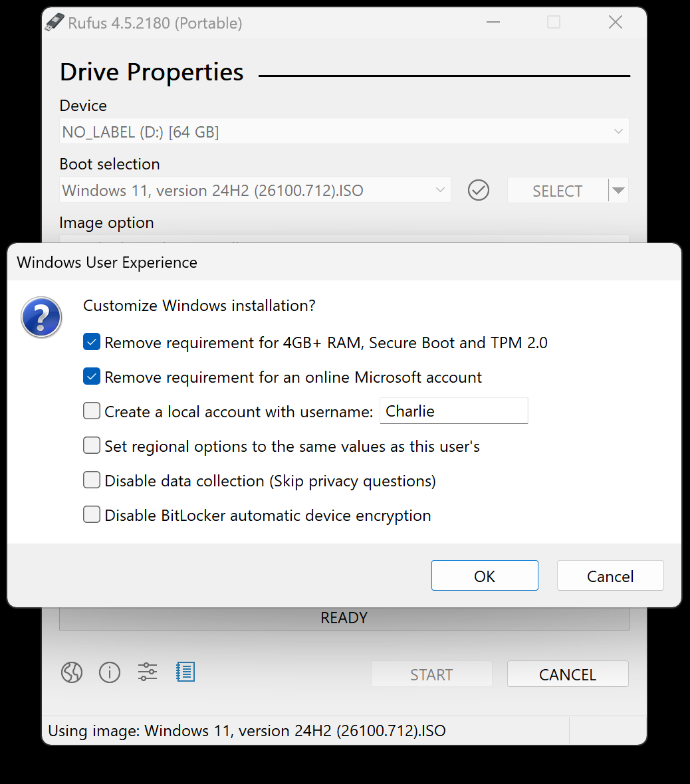
Task: Open the SELECT button's dropdown arrow
Action: click(x=618, y=190)
